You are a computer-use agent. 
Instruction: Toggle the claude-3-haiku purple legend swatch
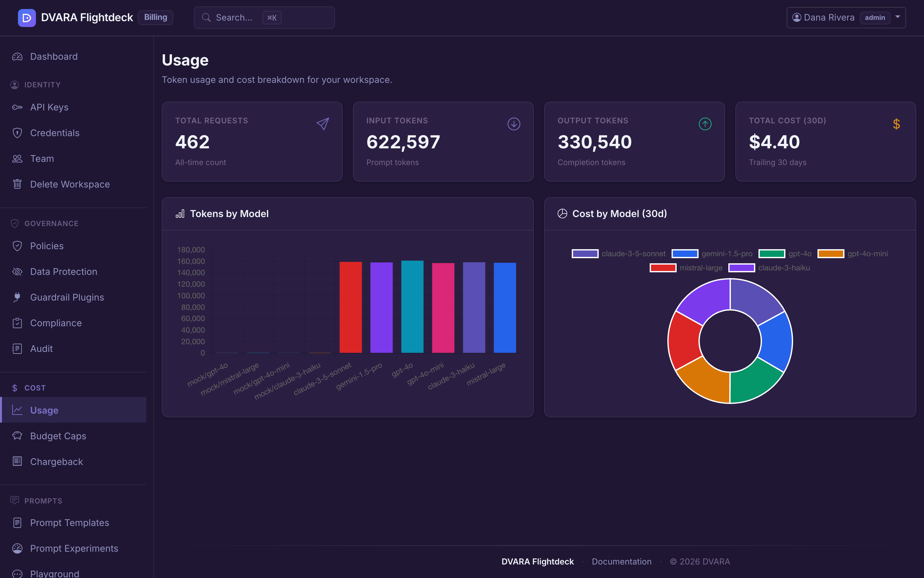point(741,268)
